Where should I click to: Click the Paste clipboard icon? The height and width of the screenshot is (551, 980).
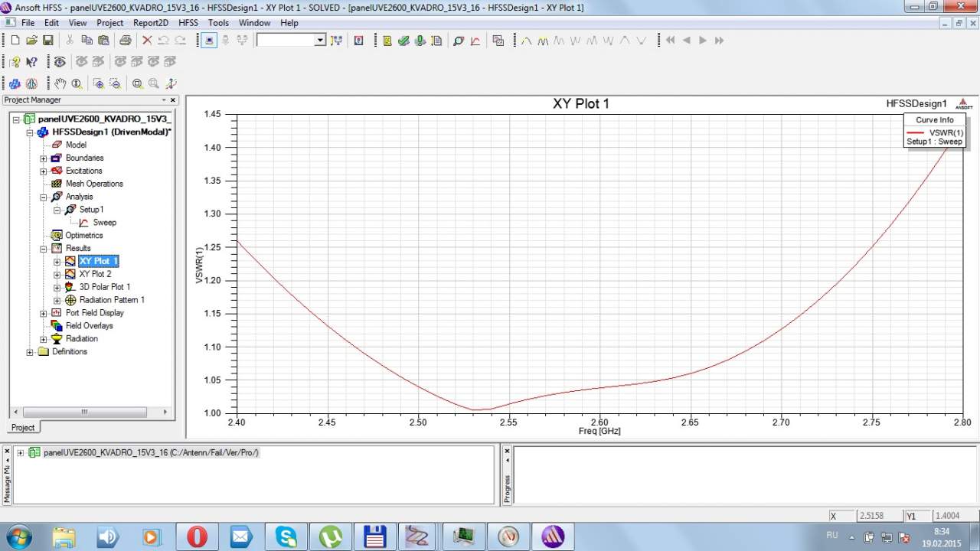(103, 41)
